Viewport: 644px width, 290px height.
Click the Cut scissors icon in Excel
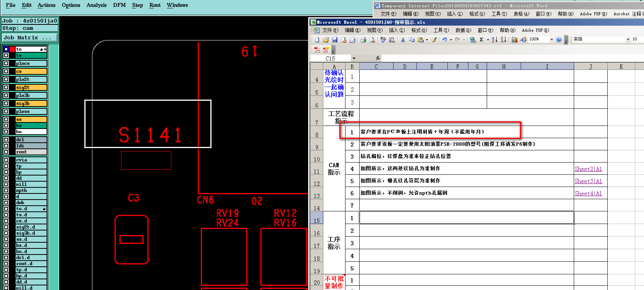pos(403,40)
